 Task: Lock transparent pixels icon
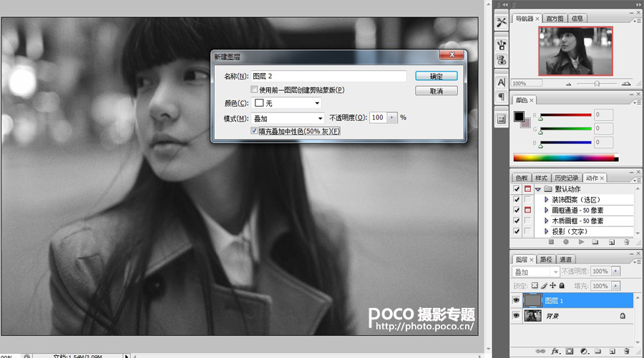point(535,285)
